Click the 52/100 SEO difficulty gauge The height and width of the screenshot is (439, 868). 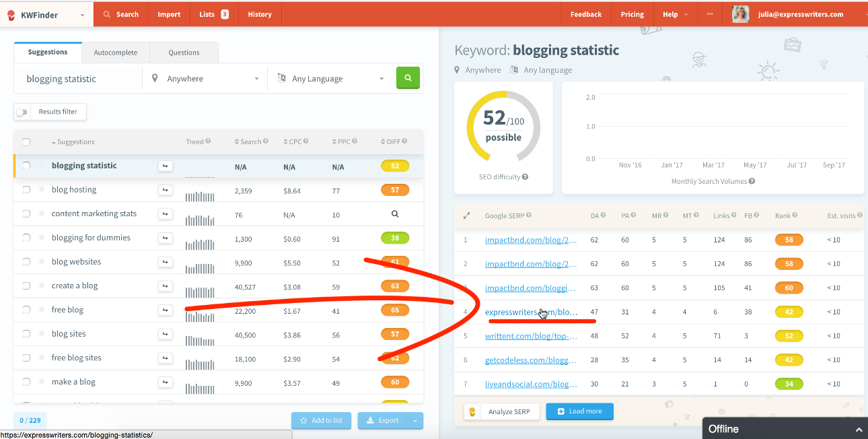[x=503, y=127]
